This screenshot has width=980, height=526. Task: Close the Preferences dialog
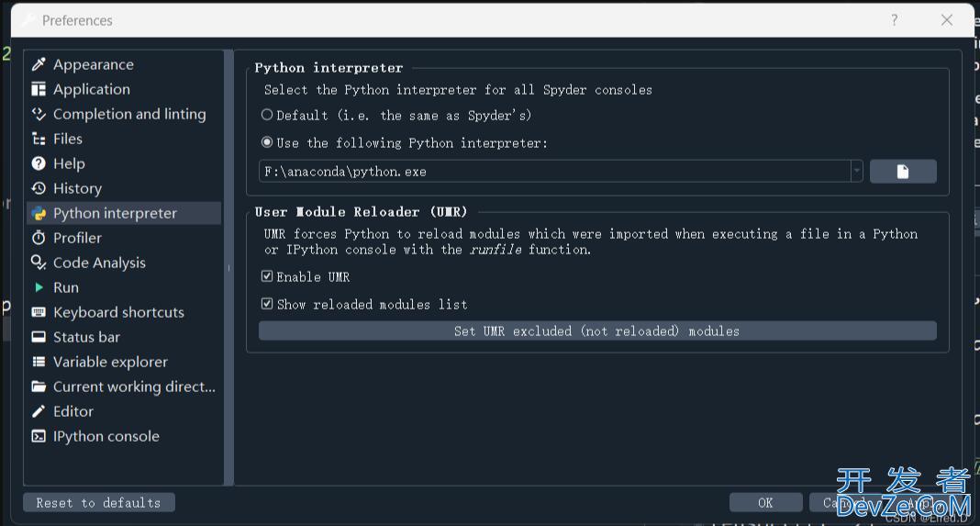[x=947, y=20]
